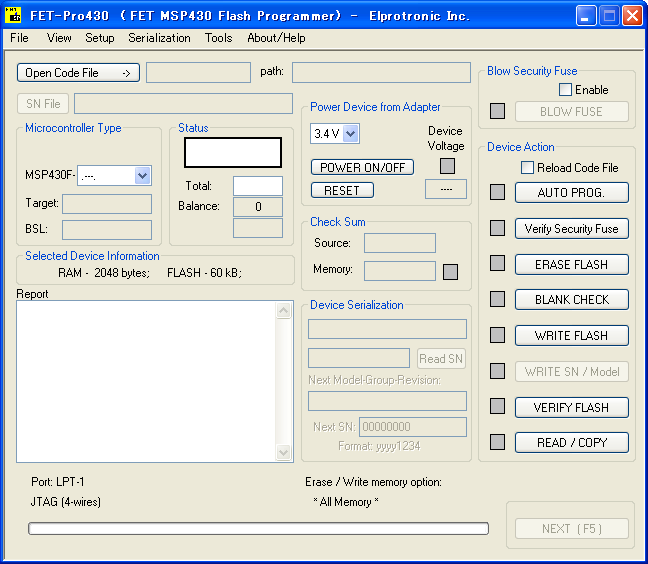Close the FET-Pro430 window
The image size is (648, 564).
pos(632,16)
